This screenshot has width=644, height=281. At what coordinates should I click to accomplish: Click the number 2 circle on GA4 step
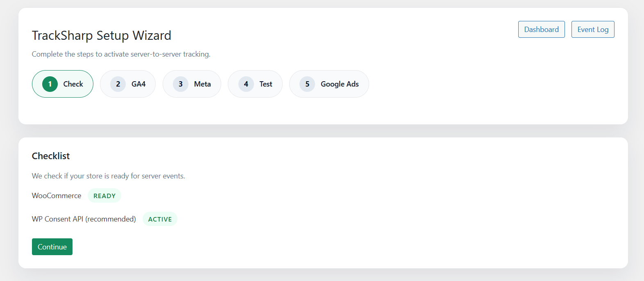pyautogui.click(x=118, y=84)
